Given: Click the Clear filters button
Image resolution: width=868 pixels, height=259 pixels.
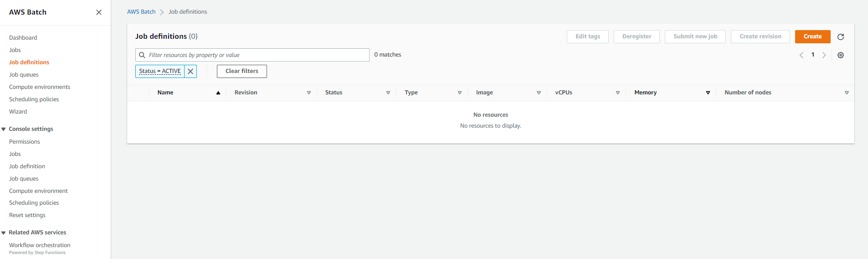Looking at the screenshot, I should coord(241,71).
